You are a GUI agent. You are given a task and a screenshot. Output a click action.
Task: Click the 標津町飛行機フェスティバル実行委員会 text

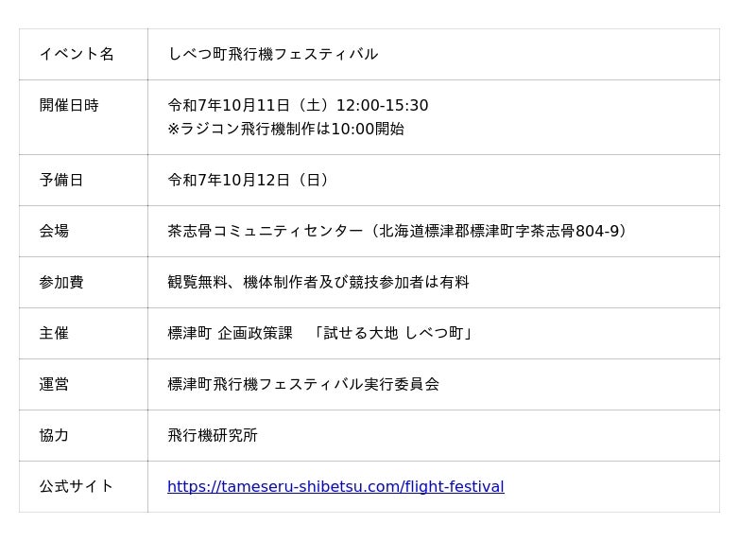pos(303,384)
